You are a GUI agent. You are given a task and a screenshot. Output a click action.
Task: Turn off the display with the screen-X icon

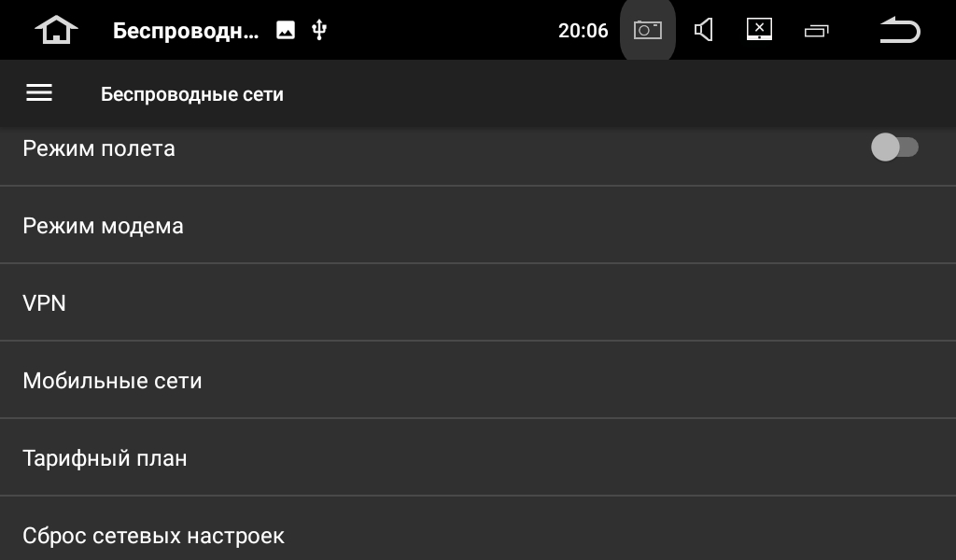tap(759, 29)
